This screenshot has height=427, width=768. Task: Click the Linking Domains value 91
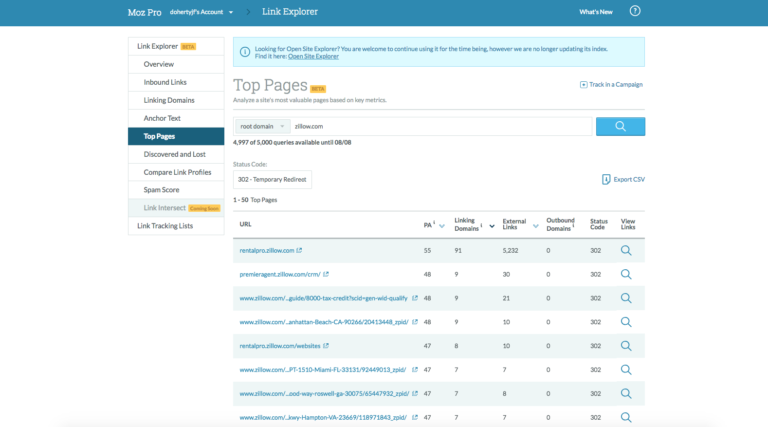(458, 250)
